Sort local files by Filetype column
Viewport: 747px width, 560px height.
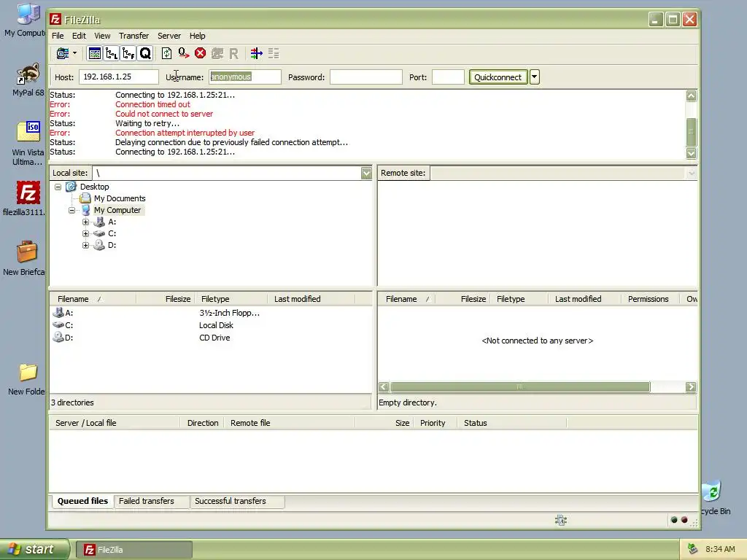(231, 299)
